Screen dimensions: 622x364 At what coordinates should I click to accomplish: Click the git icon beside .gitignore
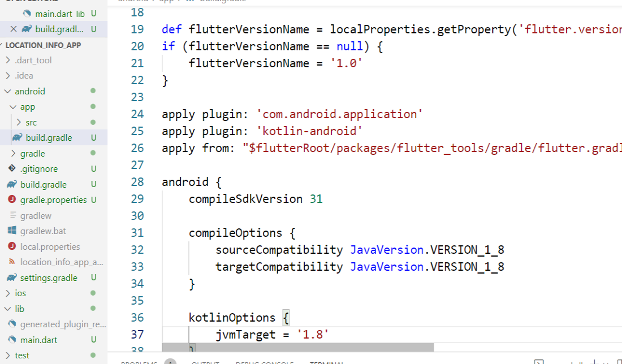(x=12, y=168)
